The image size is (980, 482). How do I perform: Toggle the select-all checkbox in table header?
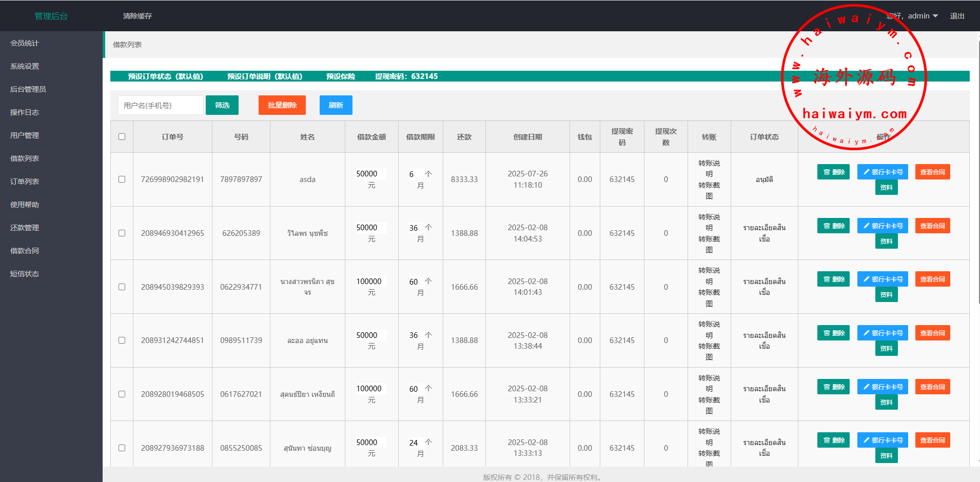tap(122, 137)
